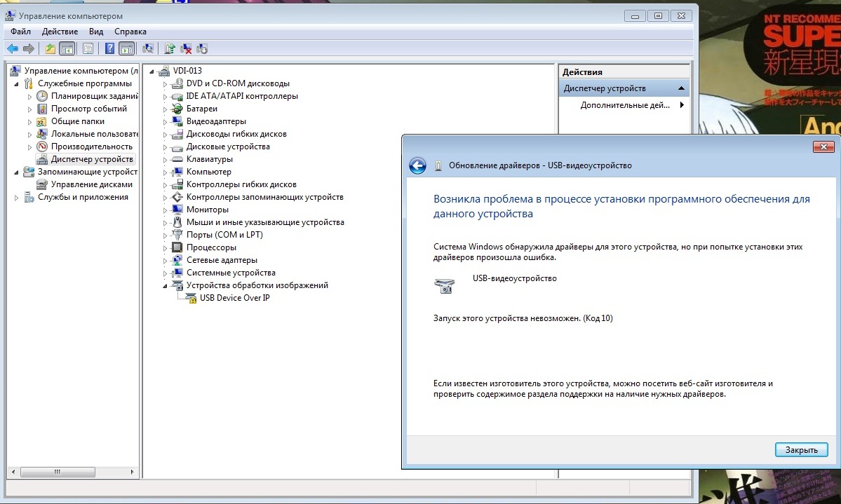Select USB Device Over IP device
This screenshot has width=841, height=504.
pyautogui.click(x=234, y=298)
